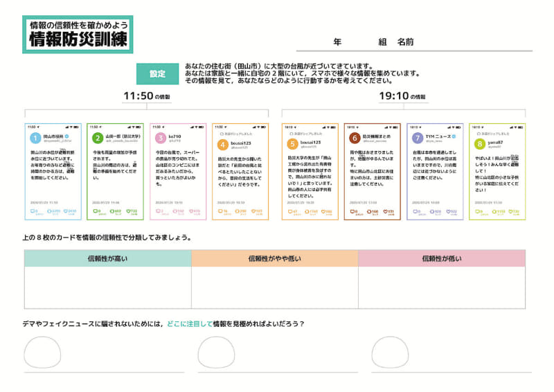Click the orange number 5 avatar circle
554x392 pixels.
point(292,144)
